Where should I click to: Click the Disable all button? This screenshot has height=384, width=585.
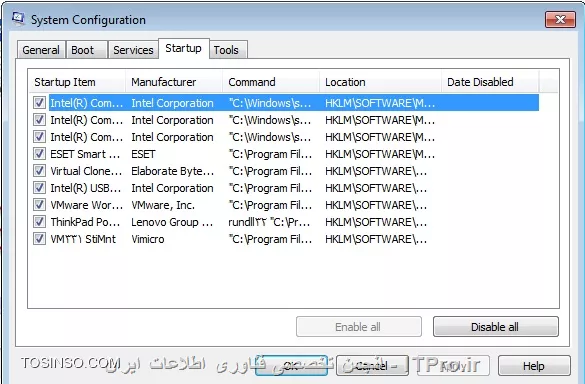pos(496,327)
